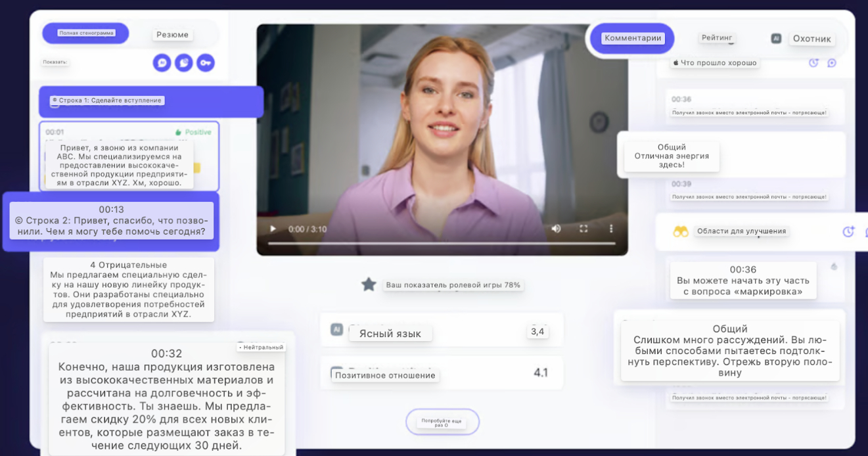Play the video with the play button
Image resolution: width=868 pixels, height=456 pixels.
point(273,229)
